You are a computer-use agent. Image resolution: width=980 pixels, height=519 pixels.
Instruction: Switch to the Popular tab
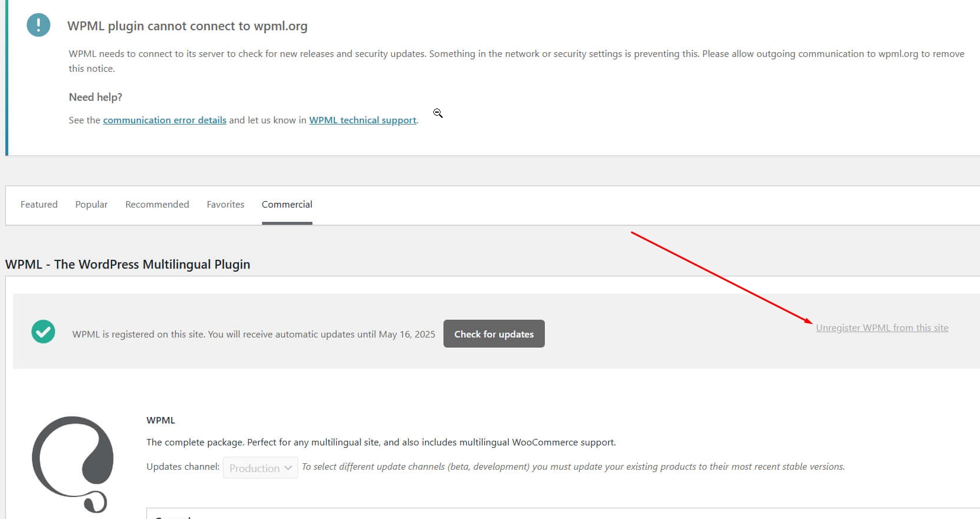point(91,204)
